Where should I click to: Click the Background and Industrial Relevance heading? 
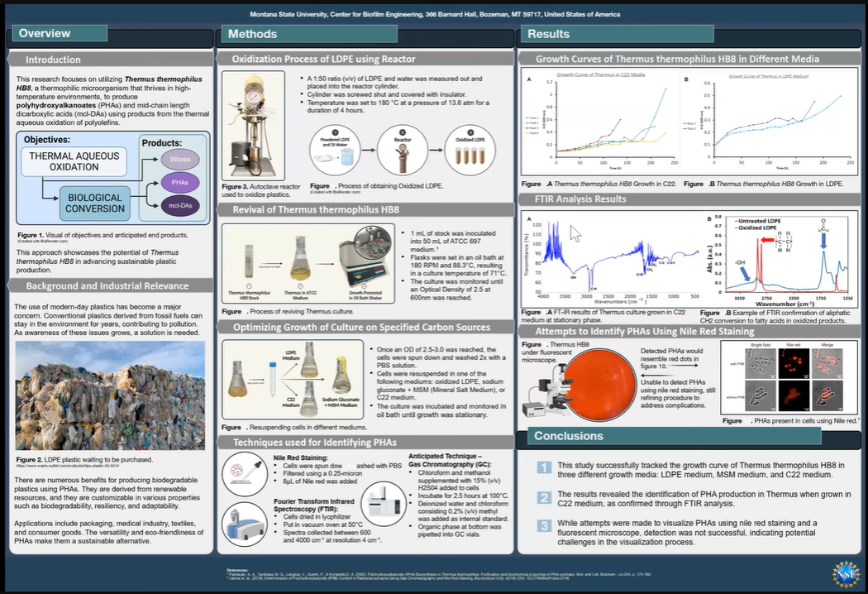point(107,286)
